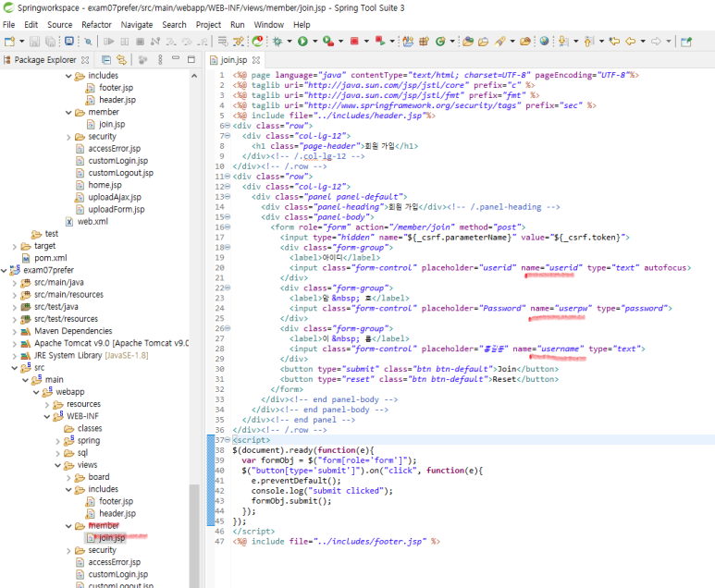Viewport: 715px width, 588px height.
Task: Expand the spring folder
Action: pyautogui.click(x=58, y=441)
